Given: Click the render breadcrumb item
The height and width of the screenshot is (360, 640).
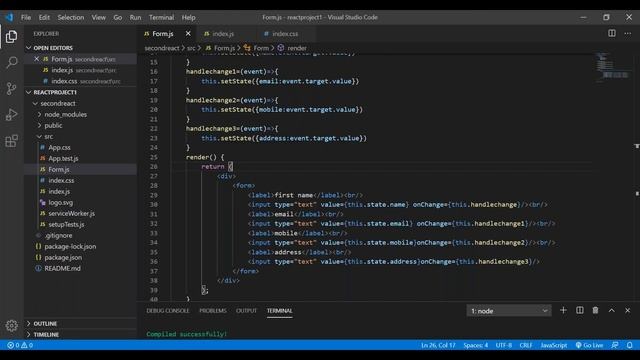Looking at the screenshot, I should click(x=292, y=48).
